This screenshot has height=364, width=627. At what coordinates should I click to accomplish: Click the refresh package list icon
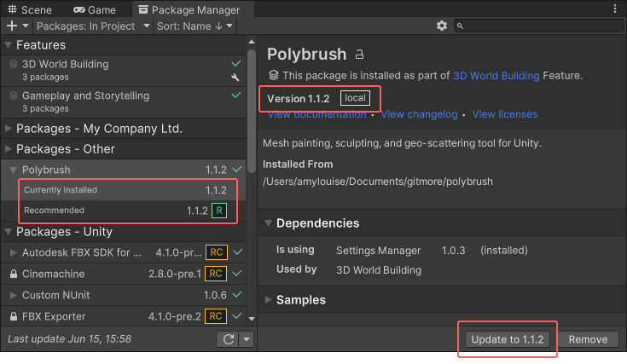point(228,339)
